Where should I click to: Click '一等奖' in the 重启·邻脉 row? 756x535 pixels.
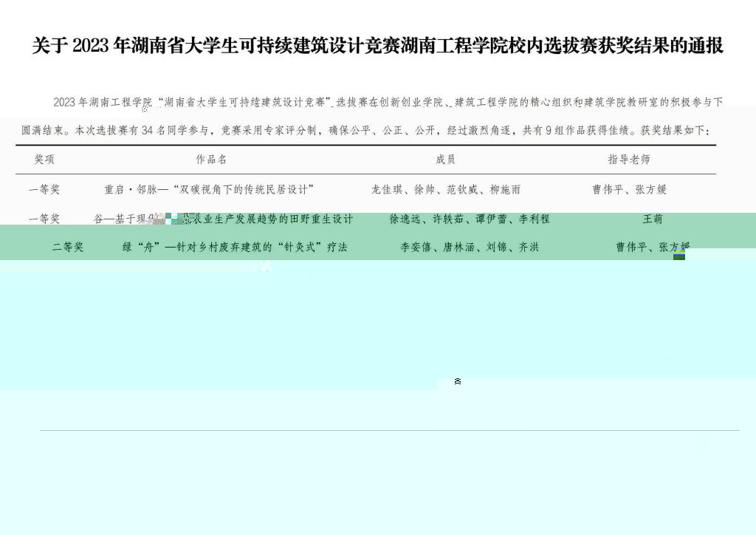coord(44,190)
